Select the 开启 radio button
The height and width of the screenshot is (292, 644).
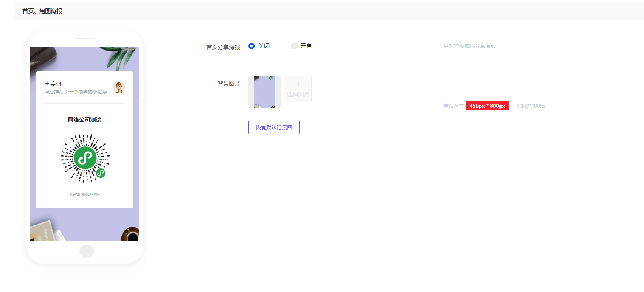(x=294, y=46)
